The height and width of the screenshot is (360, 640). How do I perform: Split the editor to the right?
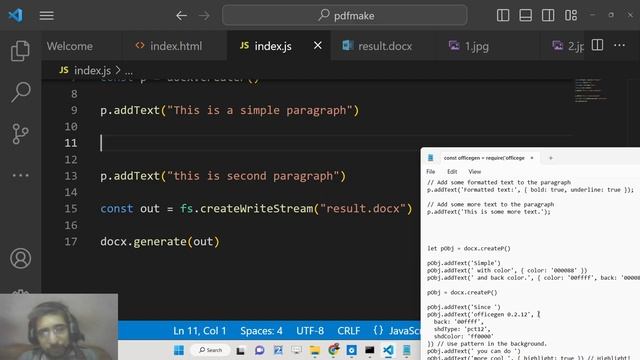597,45
